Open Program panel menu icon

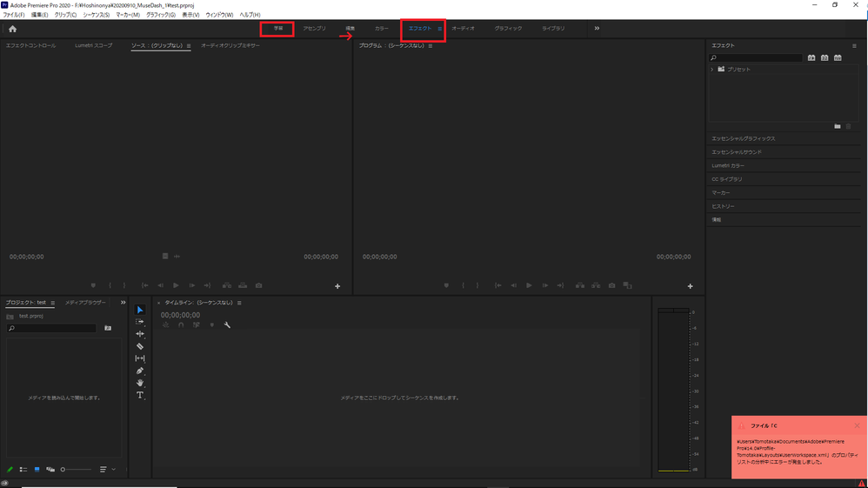[x=431, y=46]
